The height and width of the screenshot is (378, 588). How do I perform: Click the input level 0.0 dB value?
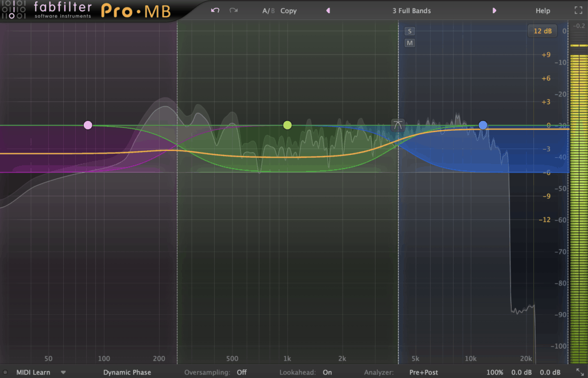[x=521, y=372]
